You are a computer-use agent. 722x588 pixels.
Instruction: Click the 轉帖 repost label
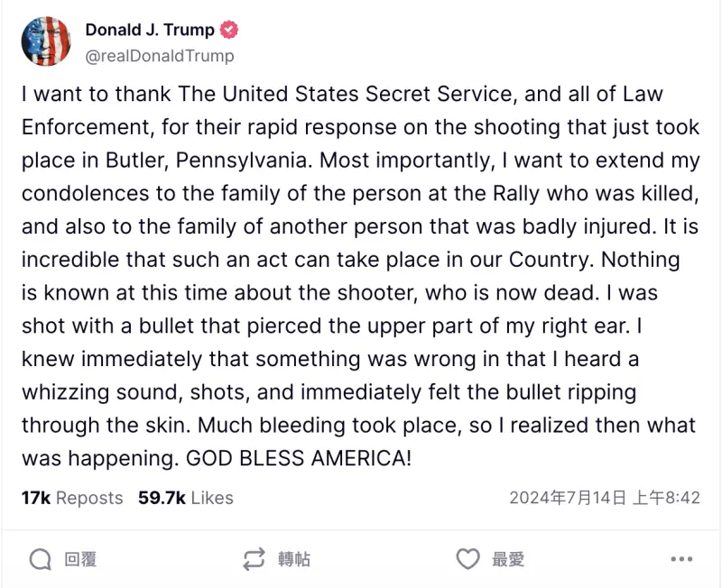point(294,560)
